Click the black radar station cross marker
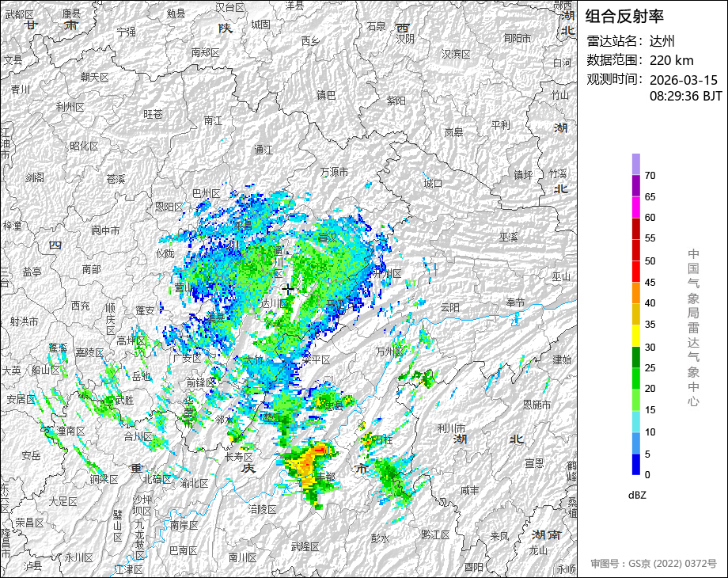The image size is (728, 578). [288, 289]
